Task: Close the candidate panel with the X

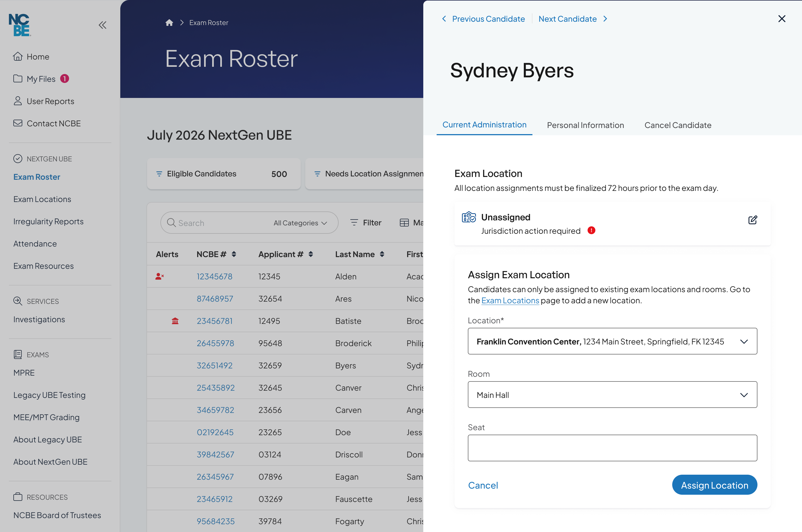Action: point(782,19)
